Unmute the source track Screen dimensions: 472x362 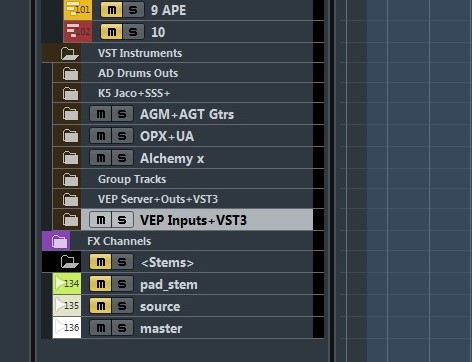101,306
